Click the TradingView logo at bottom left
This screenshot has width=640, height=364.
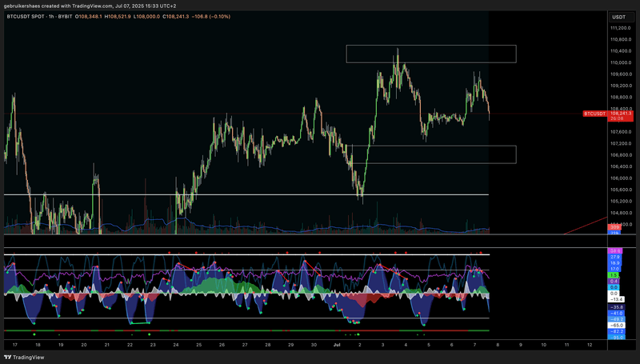(x=24, y=358)
